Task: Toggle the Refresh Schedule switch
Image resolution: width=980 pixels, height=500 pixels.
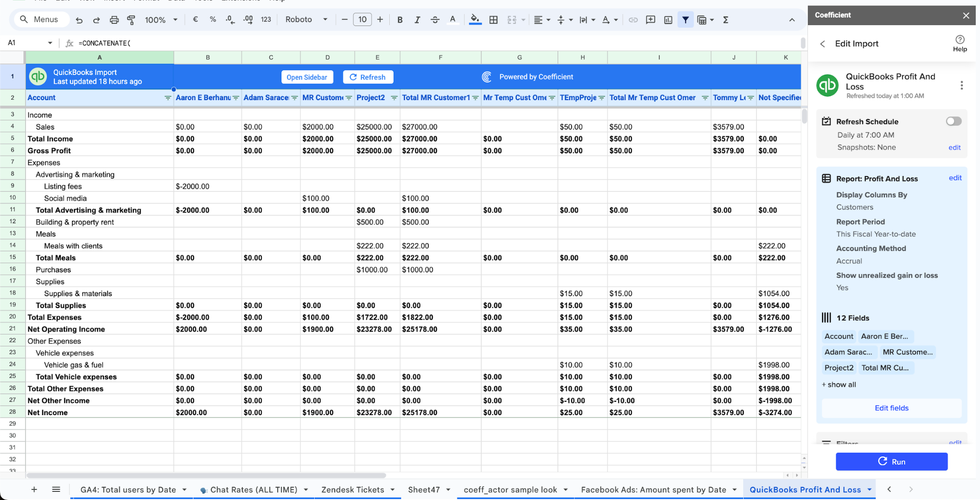Action: [x=954, y=121]
